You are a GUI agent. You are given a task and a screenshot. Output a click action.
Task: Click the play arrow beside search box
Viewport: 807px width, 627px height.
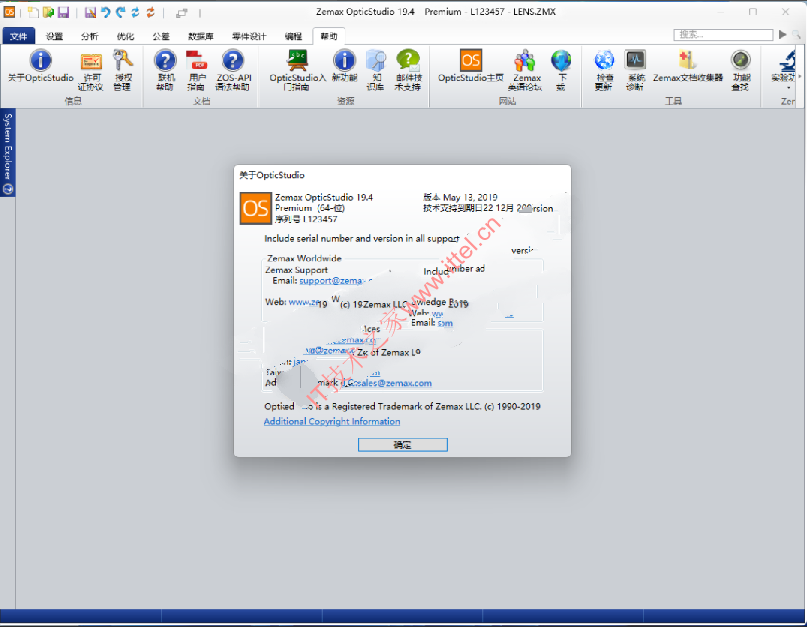pos(782,34)
